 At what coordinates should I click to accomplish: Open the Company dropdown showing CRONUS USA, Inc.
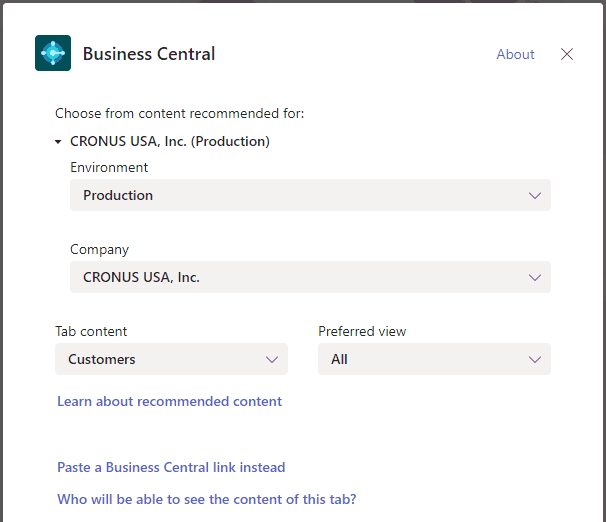(x=310, y=277)
